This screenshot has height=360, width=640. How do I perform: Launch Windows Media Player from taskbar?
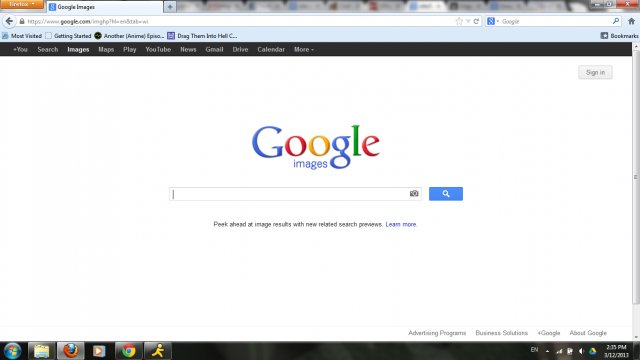(x=99, y=351)
